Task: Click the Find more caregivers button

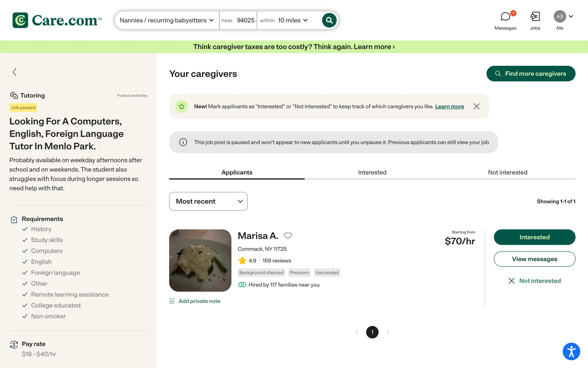Action: click(x=531, y=74)
